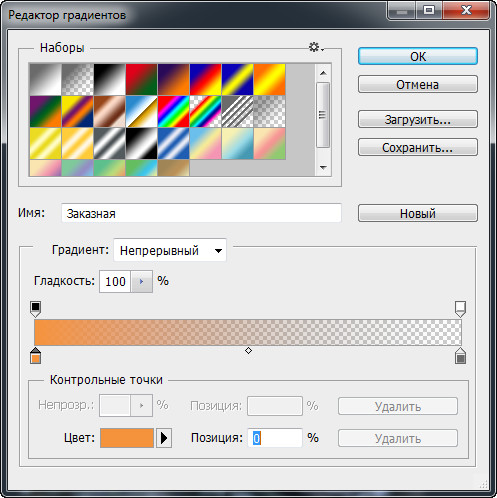Select the black opacity stop at the gradient's left
Image resolution: width=497 pixels, height=498 pixels.
[36, 309]
